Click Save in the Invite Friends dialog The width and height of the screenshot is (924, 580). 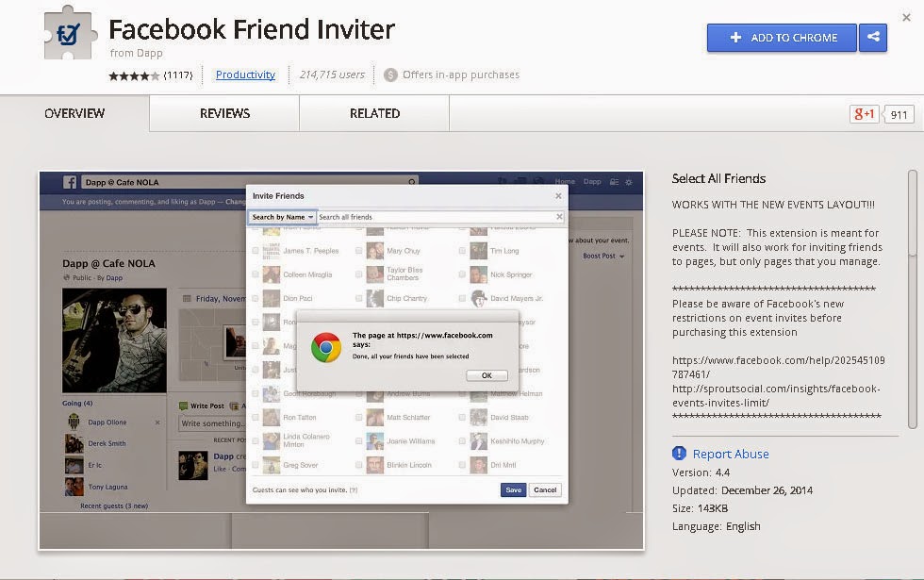point(513,489)
